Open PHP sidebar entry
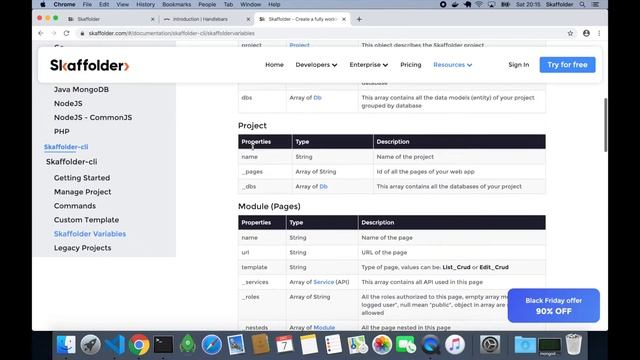The width and height of the screenshot is (640, 360). [62, 131]
